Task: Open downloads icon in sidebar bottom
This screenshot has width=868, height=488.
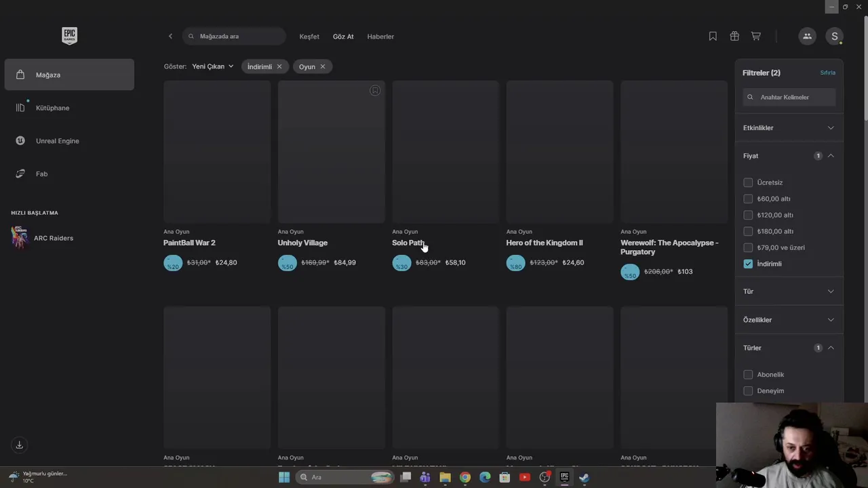Action: tap(19, 445)
